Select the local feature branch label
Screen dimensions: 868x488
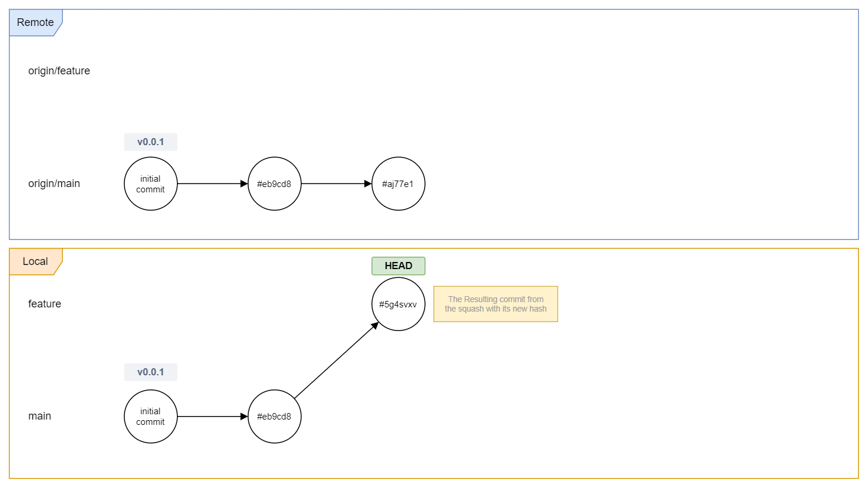pyautogui.click(x=45, y=304)
